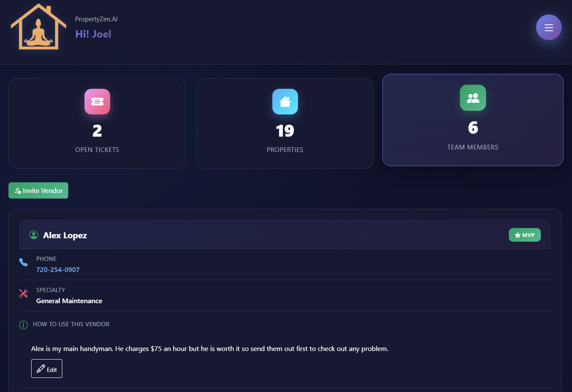This screenshot has width=572, height=392.
Task: Select the blue house Properties icon
Action: (x=285, y=102)
